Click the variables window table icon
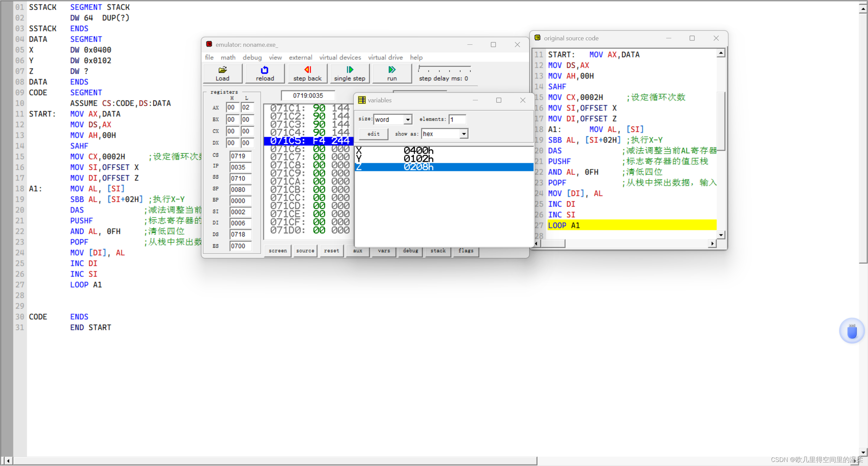 (x=362, y=100)
